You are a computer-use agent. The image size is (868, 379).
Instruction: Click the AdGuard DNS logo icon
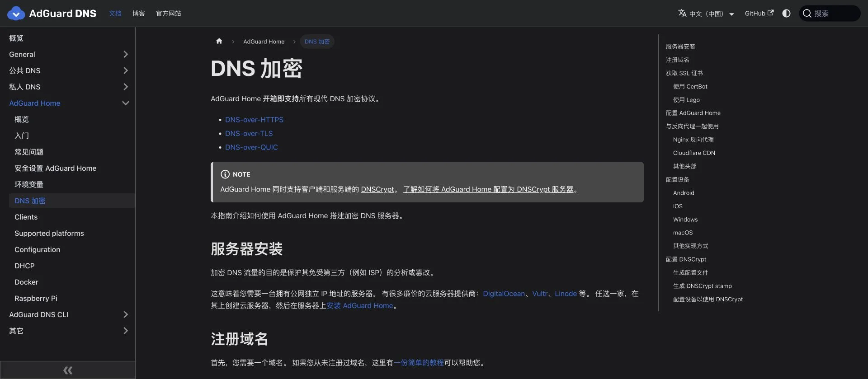(x=16, y=14)
